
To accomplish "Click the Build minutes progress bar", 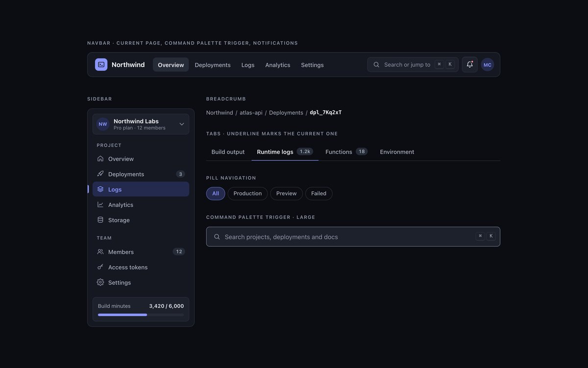I will point(141,315).
